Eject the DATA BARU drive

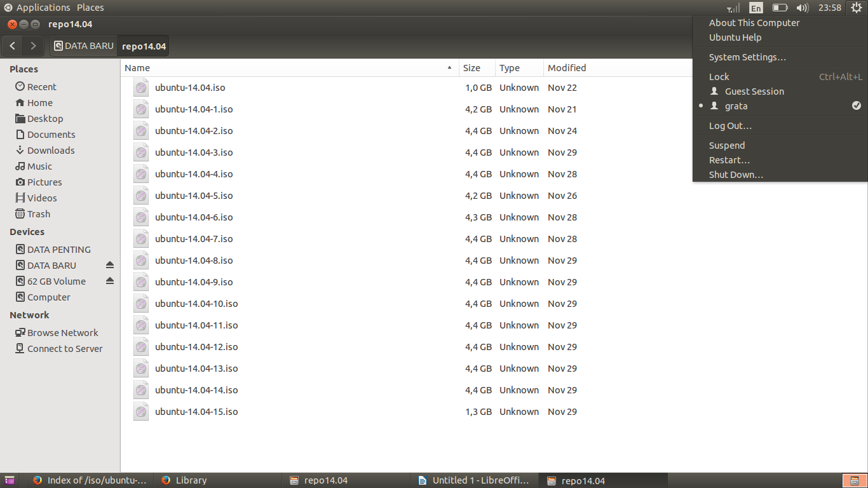pyautogui.click(x=110, y=265)
